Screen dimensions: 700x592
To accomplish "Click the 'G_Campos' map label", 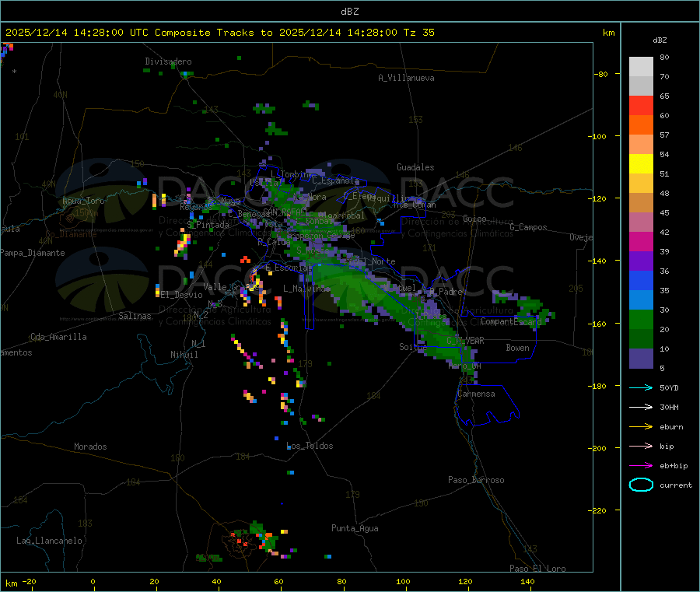I will [529, 227].
